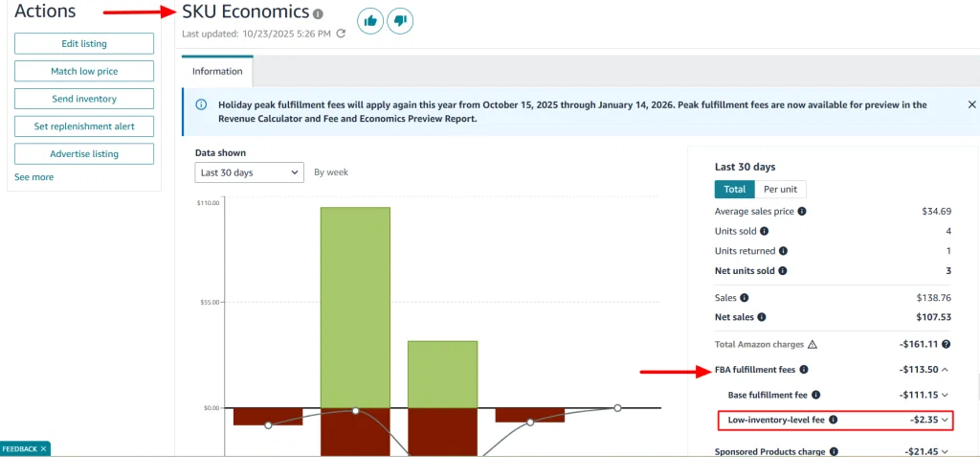Click the info icon beside SKU Economics title

[x=318, y=13]
